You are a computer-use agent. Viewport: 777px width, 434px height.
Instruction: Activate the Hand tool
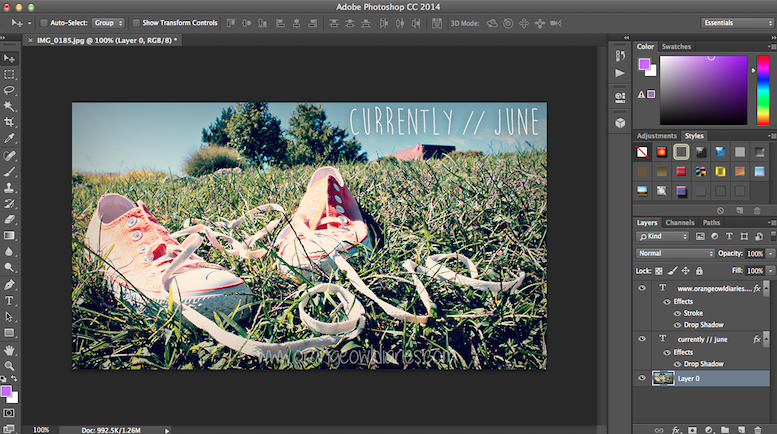click(x=10, y=349)
